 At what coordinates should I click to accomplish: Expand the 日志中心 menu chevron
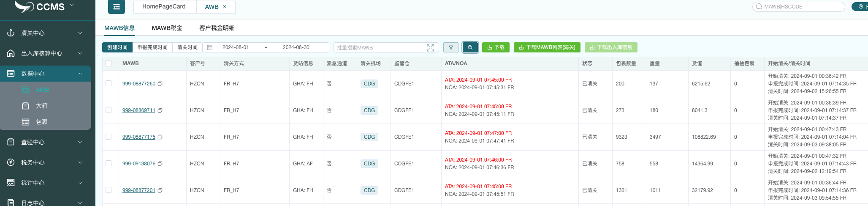pos(80,203)
